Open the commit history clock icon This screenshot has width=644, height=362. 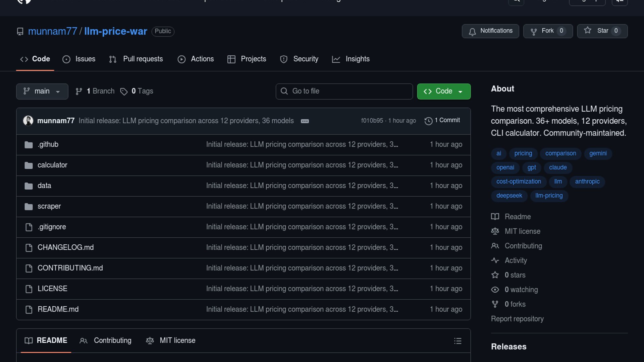[x=428, y=121]
